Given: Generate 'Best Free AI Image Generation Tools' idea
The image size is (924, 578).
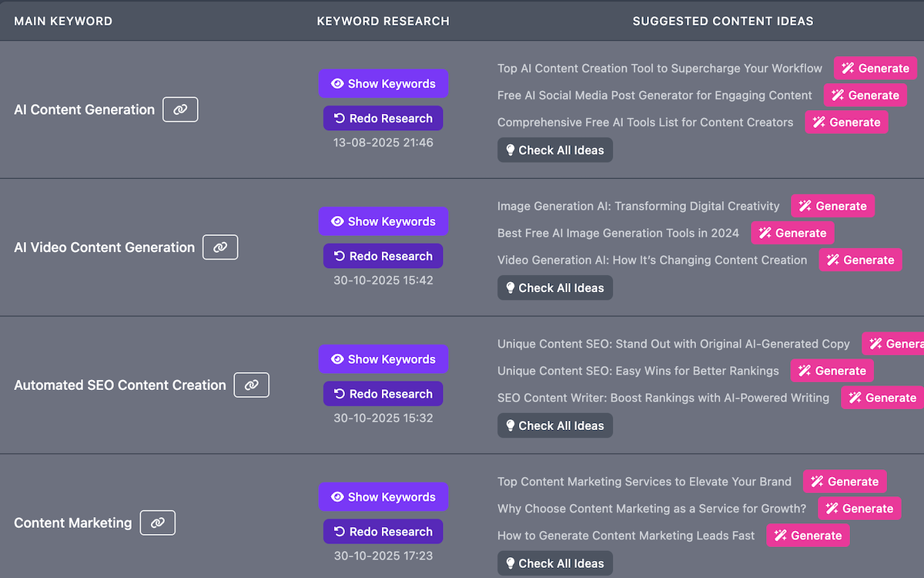Looking at the screenshot, I should point(792,234).
